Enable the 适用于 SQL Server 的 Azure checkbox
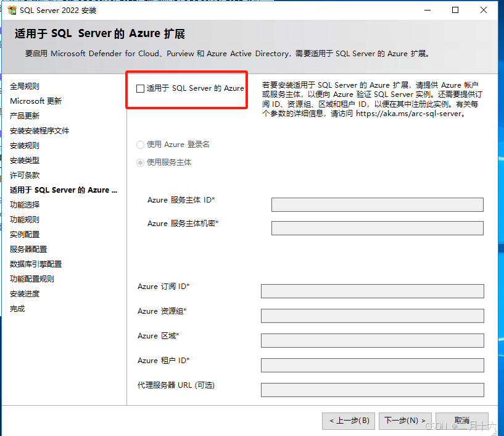504x436 pixels. coord(140,88)
